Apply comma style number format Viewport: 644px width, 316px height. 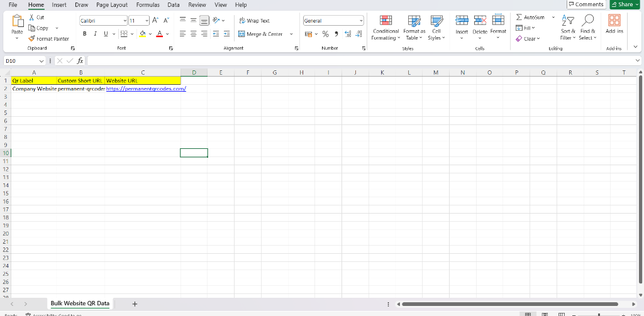point(336,34)
